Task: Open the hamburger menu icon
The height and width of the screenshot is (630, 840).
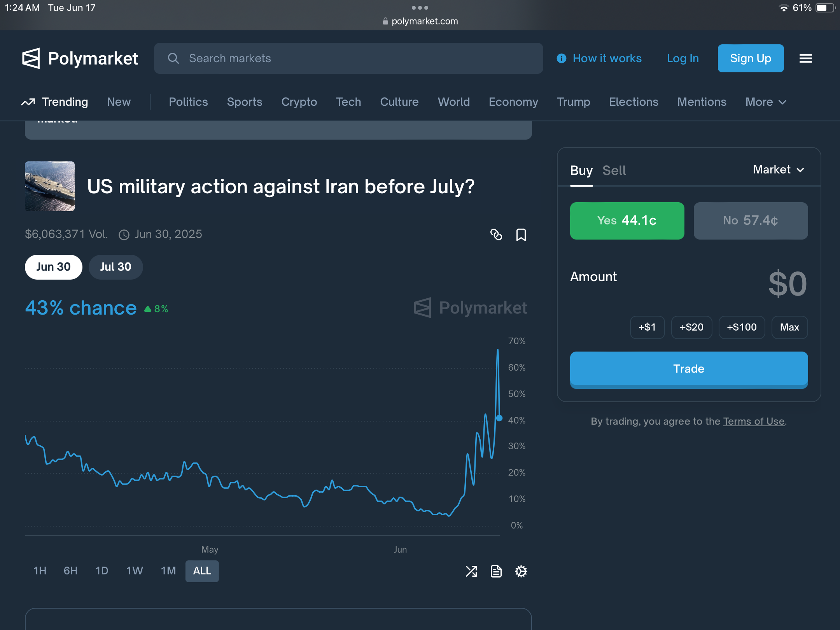Action: pos(806,58)
